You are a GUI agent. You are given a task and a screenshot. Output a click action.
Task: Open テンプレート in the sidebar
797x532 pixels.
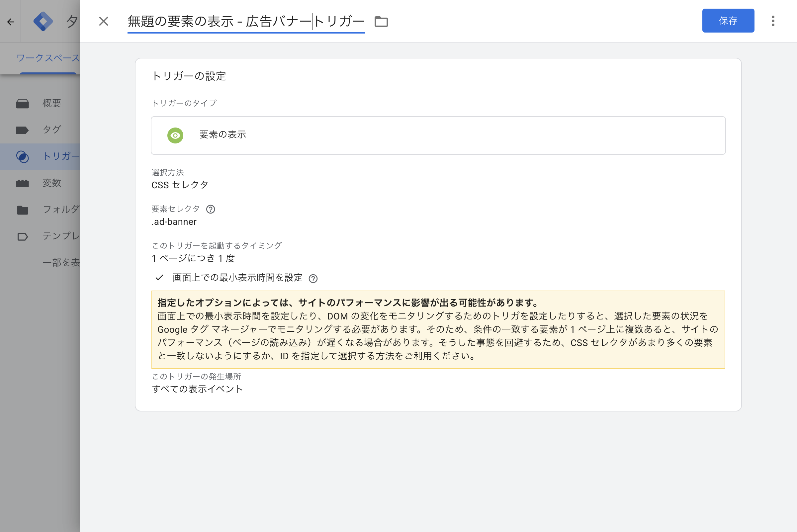click(61, 236)
